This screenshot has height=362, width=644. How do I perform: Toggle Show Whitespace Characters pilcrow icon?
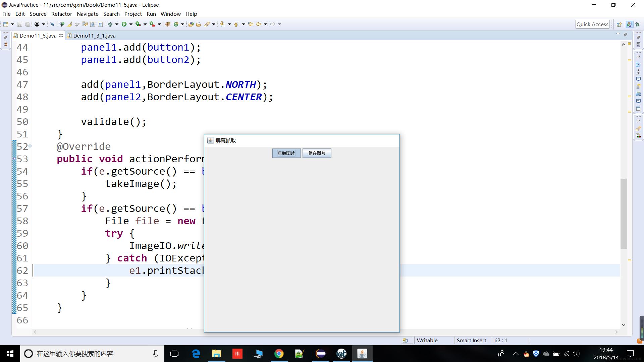[100, 24]
